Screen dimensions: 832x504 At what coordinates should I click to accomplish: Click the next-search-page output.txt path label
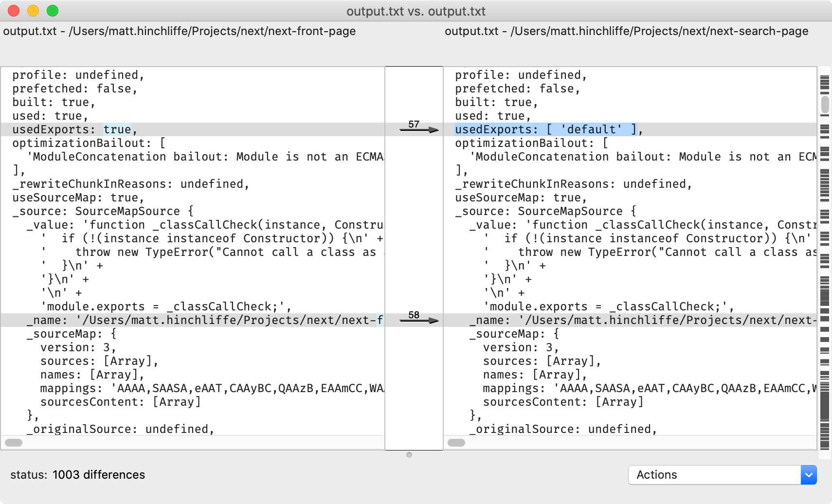[x=626, y=31]
